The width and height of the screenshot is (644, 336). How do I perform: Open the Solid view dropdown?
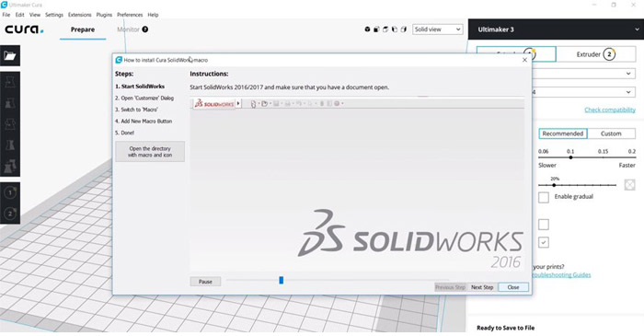point(437,29)
